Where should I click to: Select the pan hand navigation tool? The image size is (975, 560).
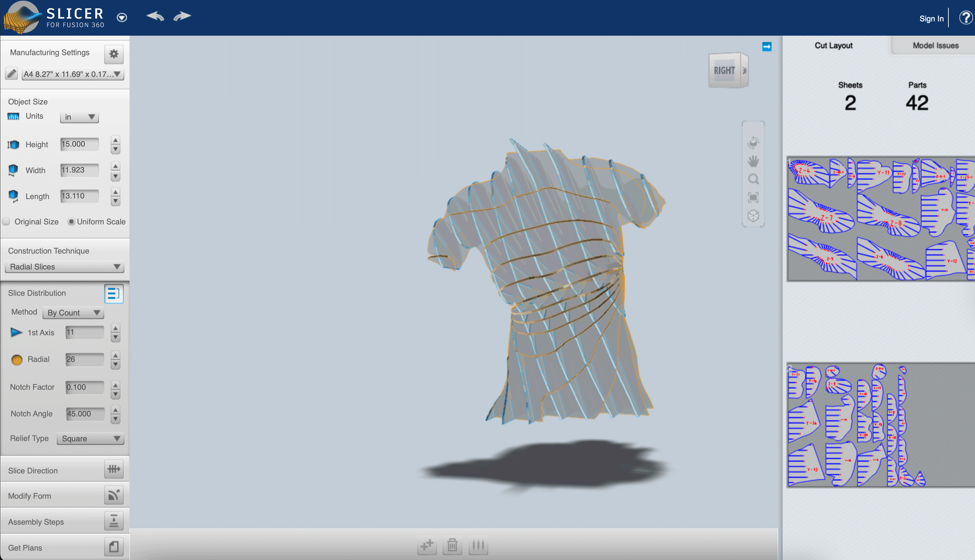tap(753, 161)
